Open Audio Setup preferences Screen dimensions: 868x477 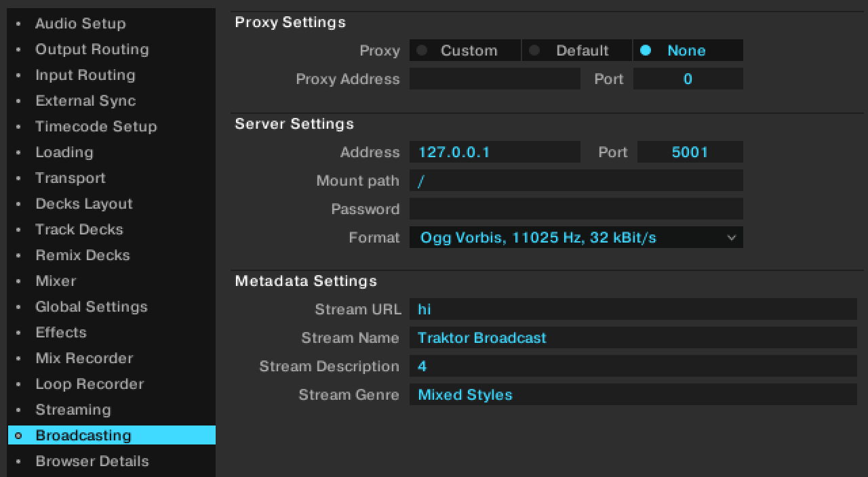point(80,24)
